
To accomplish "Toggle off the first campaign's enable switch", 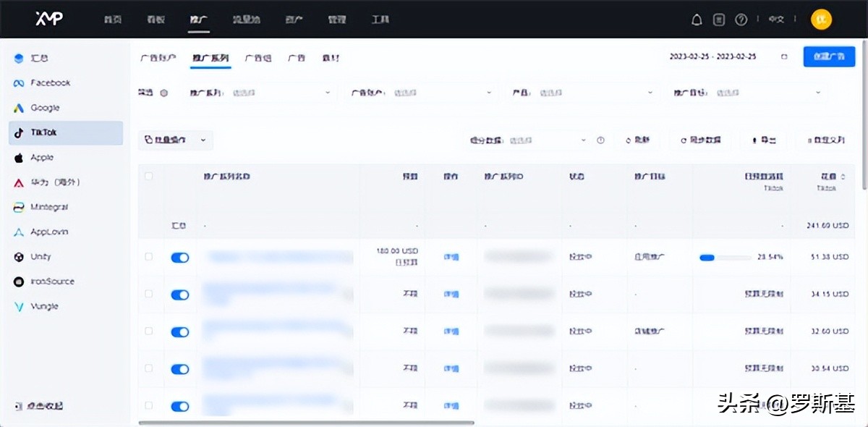I will [179, 257].
